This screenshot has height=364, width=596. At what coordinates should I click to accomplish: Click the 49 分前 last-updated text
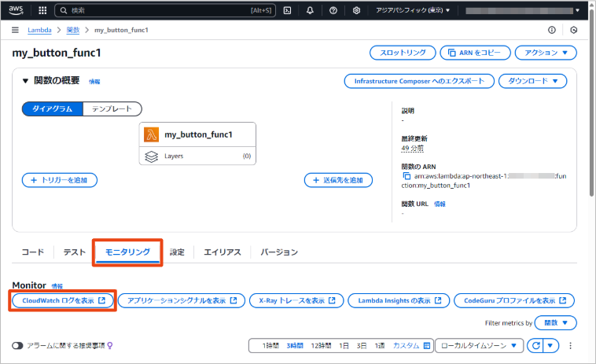(413, 148)
